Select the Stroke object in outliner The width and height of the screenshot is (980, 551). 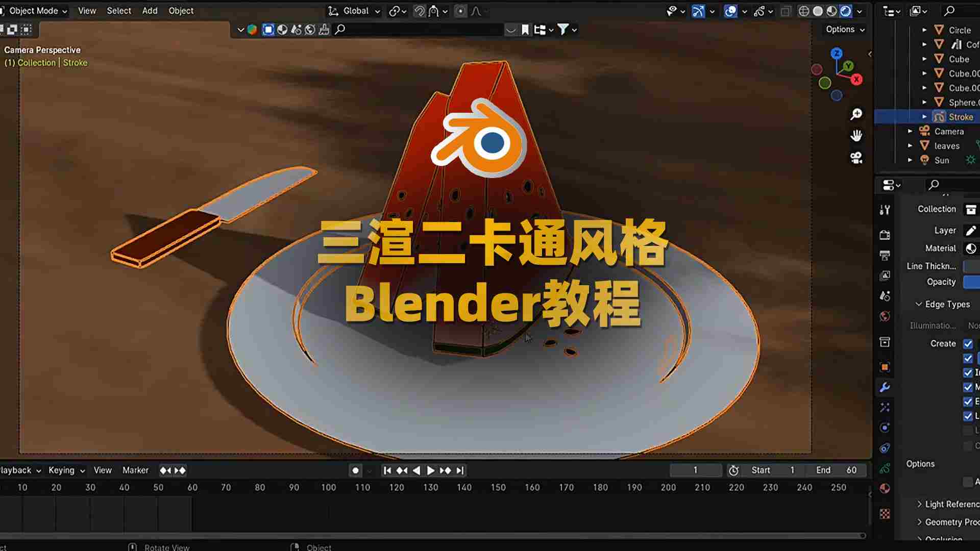[959, 116]
